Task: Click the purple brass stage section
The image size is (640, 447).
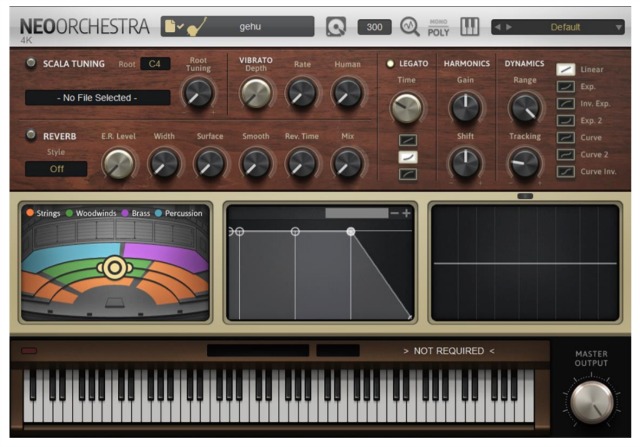Action: click(167, 255)
